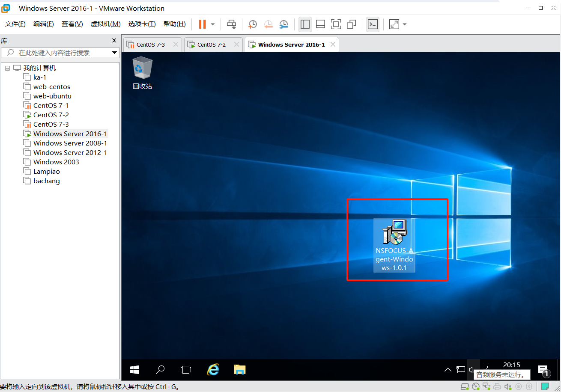Image resolution: width=561 pixels, height=392 pixels.
Task: Click the sound card status bar icon
Action: click(508, 387)
